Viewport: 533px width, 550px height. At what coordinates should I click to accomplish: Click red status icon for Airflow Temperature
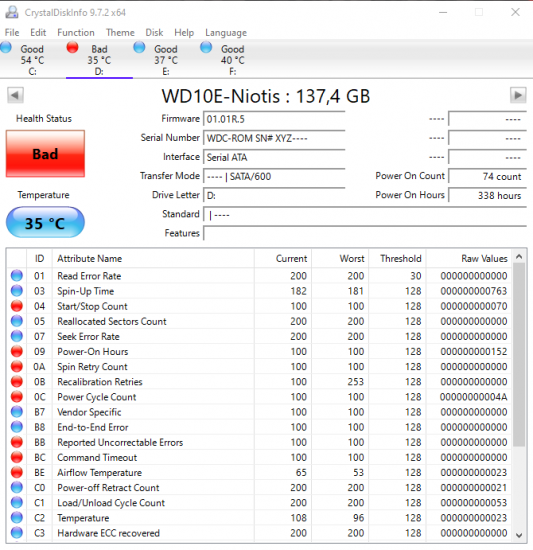coord(16,472)
